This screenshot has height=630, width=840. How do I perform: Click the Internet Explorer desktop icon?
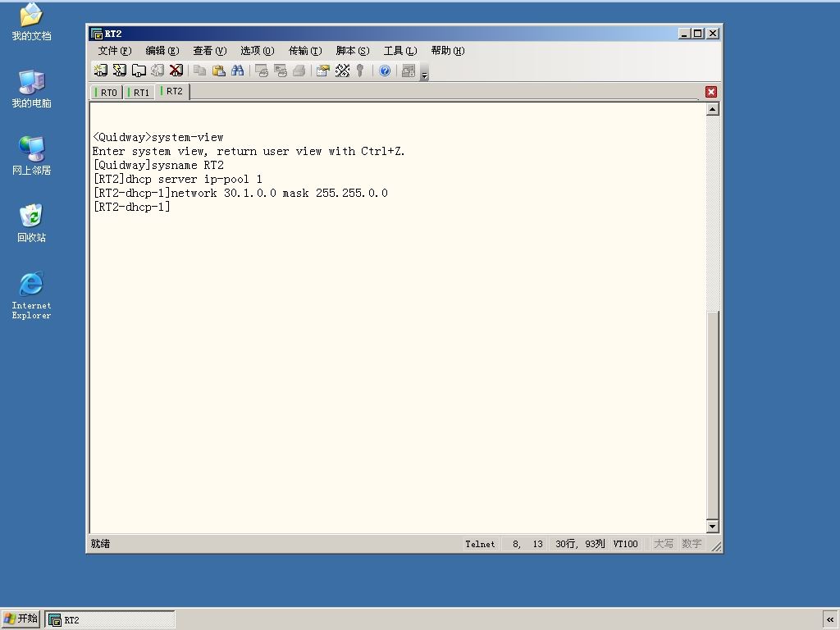click(x=31, y=295)
